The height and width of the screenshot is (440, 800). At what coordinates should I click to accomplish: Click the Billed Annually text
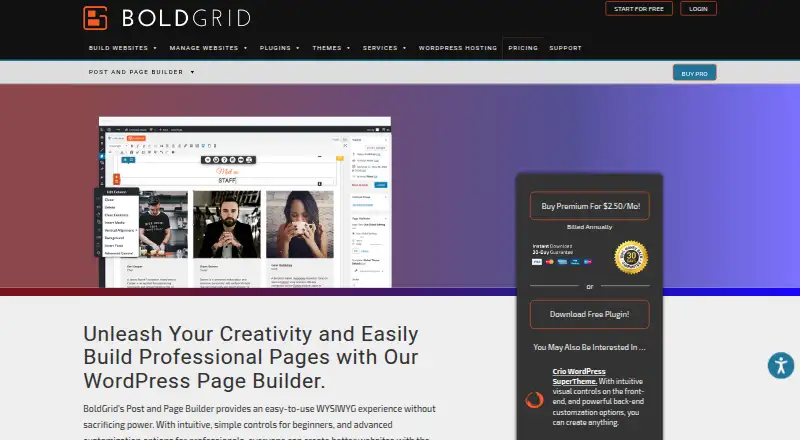589,227
